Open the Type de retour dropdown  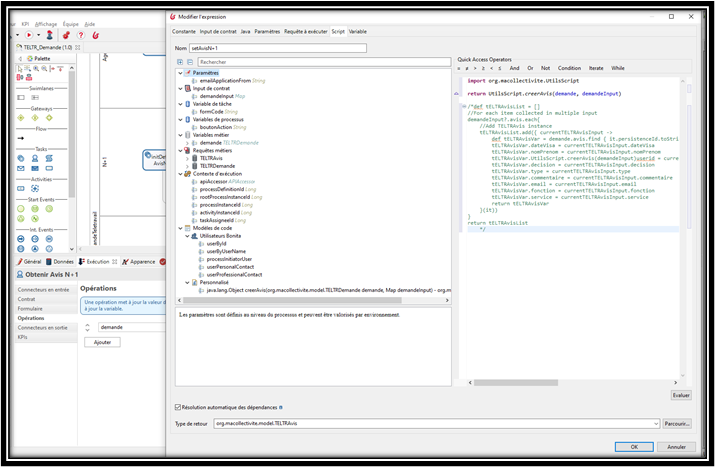656,424
